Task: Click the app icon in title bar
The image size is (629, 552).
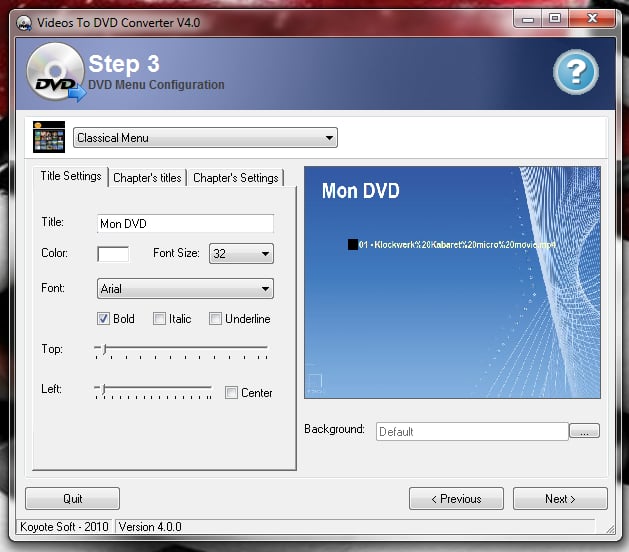Action: 24,23
